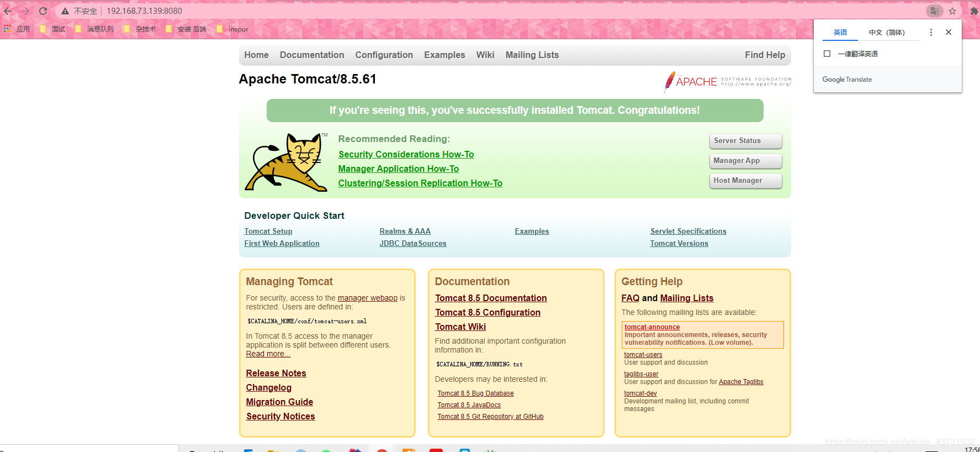980x452 pixels.
Task: Open the Mailing Lists navigation item
Action: [x=532, y=55]
